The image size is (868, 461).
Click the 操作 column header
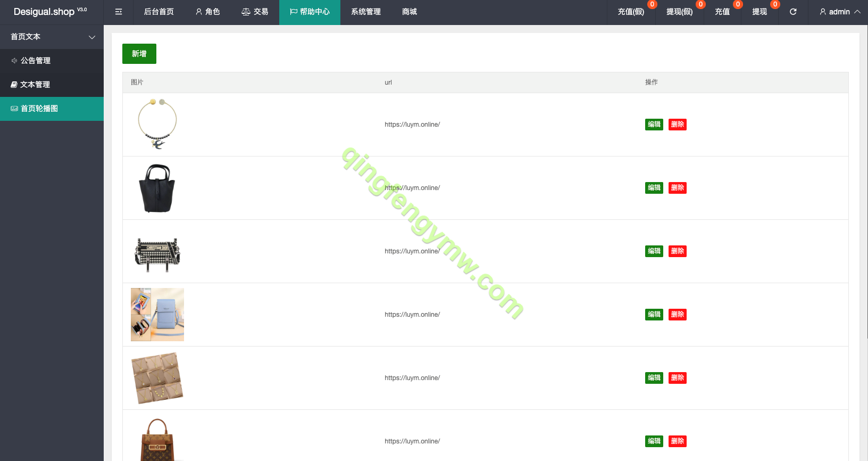point(652,83)
